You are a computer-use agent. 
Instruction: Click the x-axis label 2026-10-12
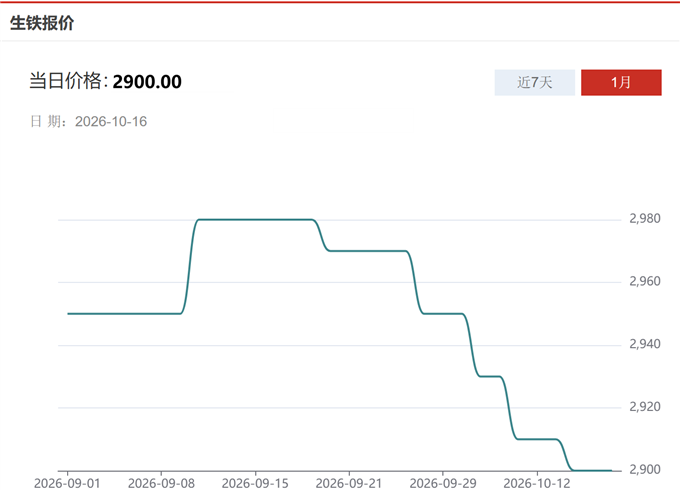pyautogui.click(x=537, y=483)
